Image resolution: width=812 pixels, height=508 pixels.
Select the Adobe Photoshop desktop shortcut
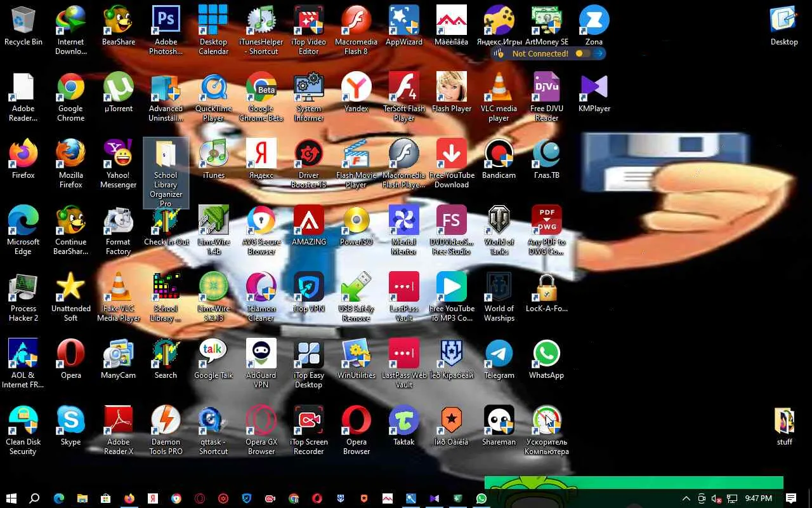(166, 30)
